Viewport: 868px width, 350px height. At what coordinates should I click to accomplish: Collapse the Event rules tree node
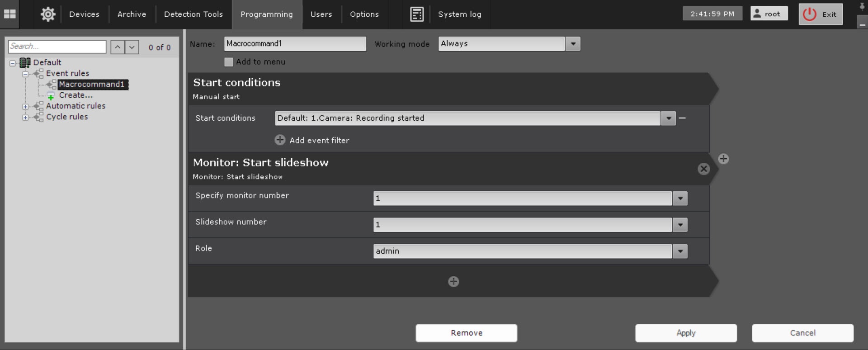(x=26, y=74)
